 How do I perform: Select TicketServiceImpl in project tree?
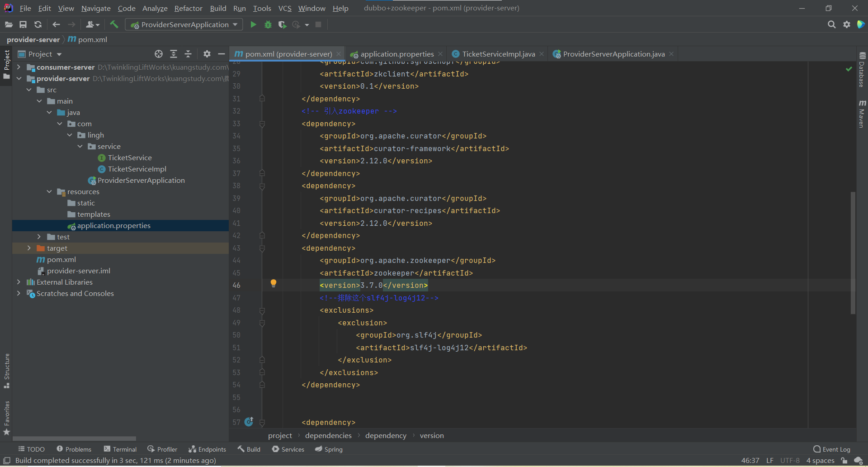click(137, 169)
